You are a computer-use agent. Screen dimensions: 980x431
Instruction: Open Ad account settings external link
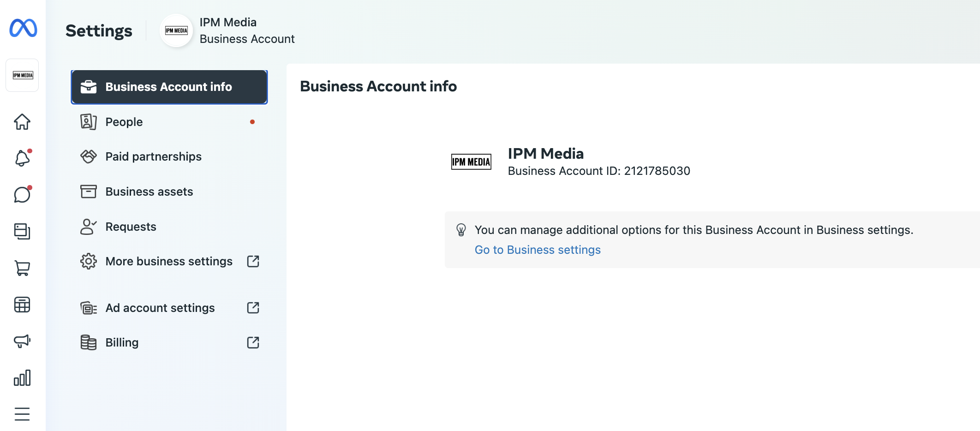coord(160,308)
